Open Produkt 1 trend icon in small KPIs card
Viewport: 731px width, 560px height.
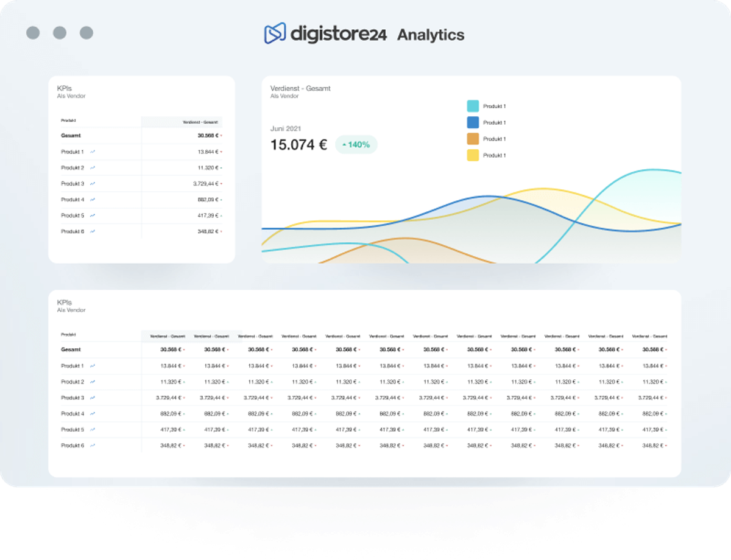[93, 152]
